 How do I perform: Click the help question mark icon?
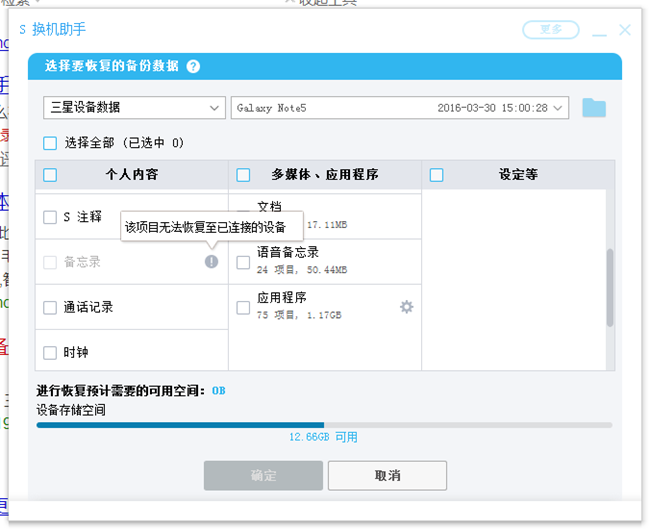(x=193, y=67)
